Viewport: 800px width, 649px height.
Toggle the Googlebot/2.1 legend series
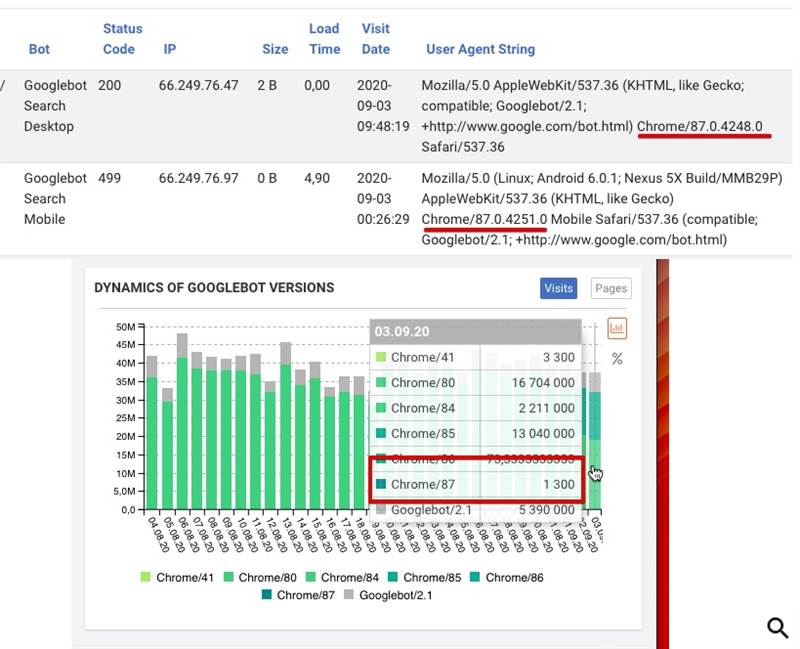pyautogui.click(x=388, y=595)
